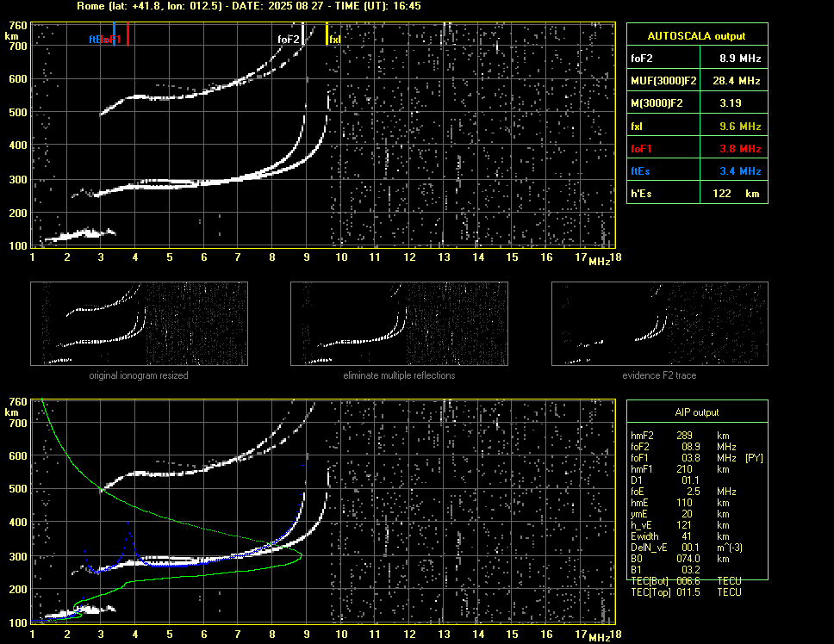The width and height of the screenshot is (834, 644).
Task: Click the Rome date and time title
Action: (249, 6)
